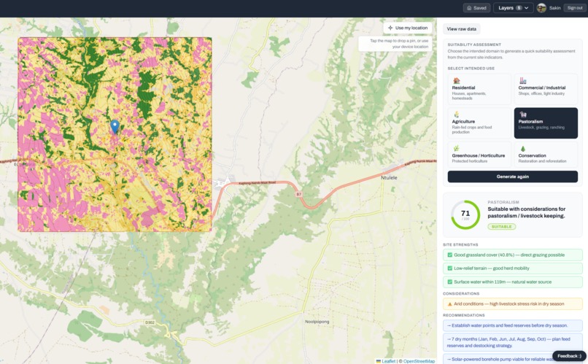Image resolution: width=588 pixels, height=364 pixels.
Task: Click the Residential house icon
Action: pyautogui.click(x=457, y=80)
